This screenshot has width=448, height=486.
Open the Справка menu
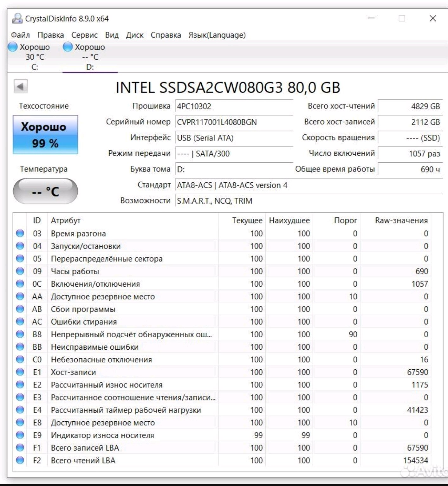166,35
